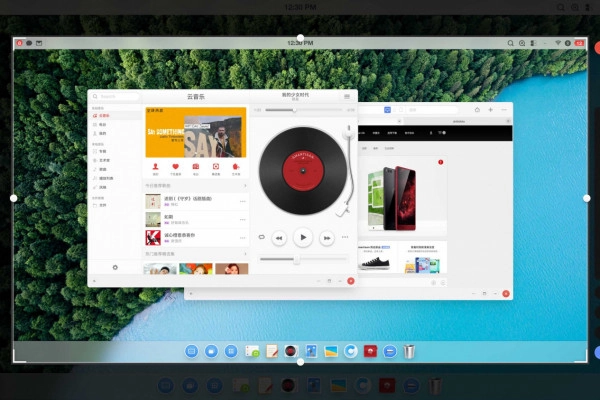600x400 pixels.
Task: Click the top selection handle circle
Action: tap(300, 38)
